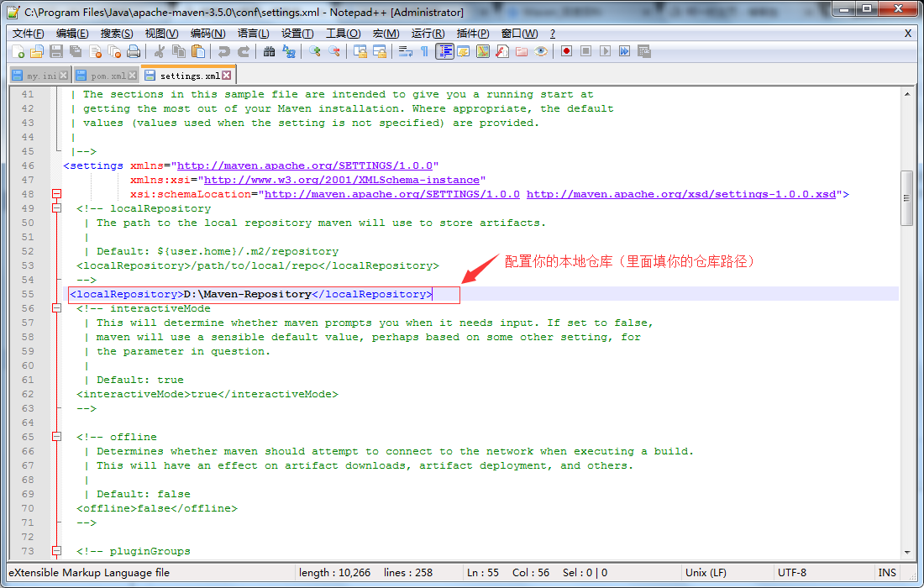
Task: Open the ? help menu
Action: [x=552, y=34]
